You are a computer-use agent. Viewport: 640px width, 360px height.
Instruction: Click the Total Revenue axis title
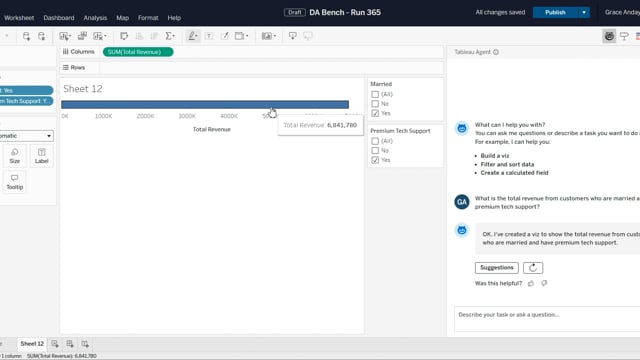pos(211,129)
